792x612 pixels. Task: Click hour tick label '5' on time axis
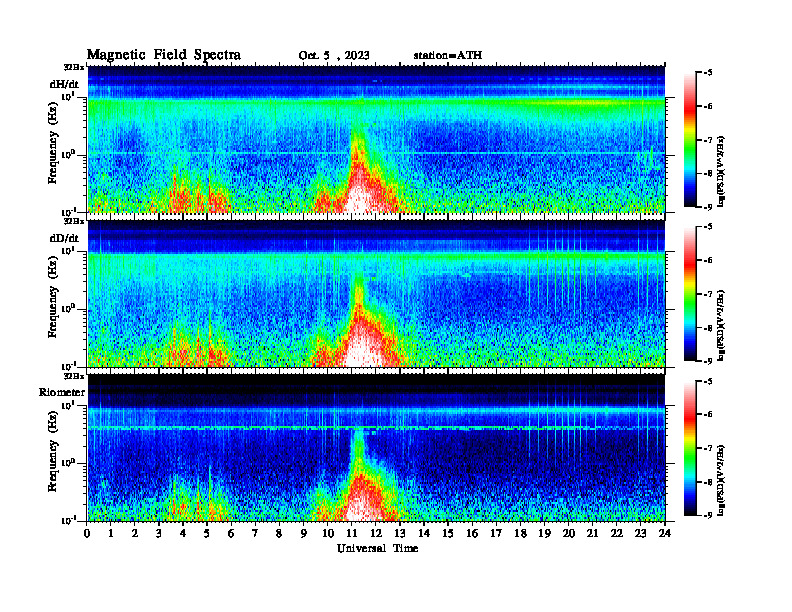207,533
